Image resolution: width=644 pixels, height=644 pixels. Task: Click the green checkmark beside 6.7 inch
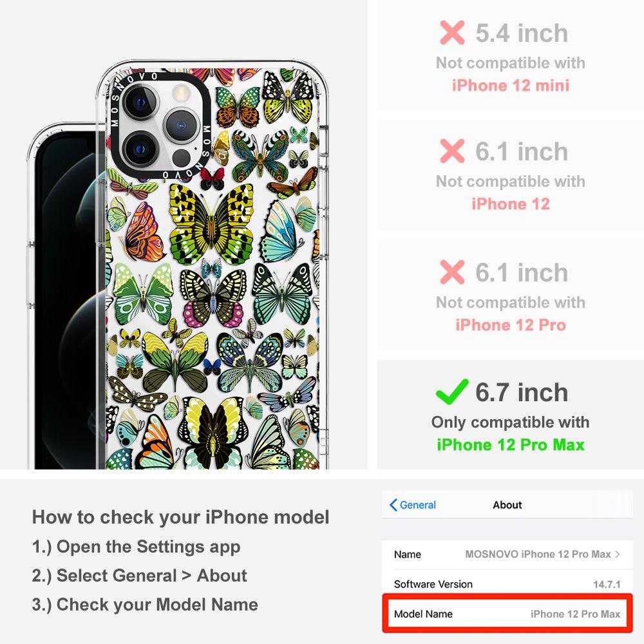click(452, 392)
